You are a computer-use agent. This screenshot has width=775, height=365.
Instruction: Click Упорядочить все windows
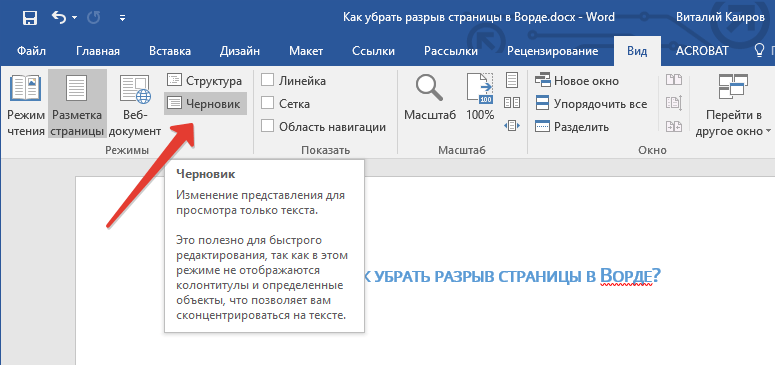[x=591, y=104]
